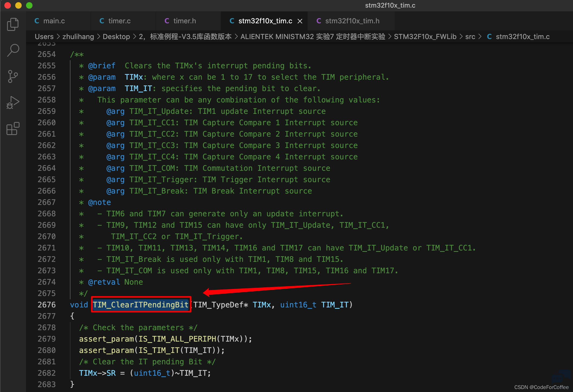Select the stm32f10x_tim.c tab

click(x=265, y=21)
